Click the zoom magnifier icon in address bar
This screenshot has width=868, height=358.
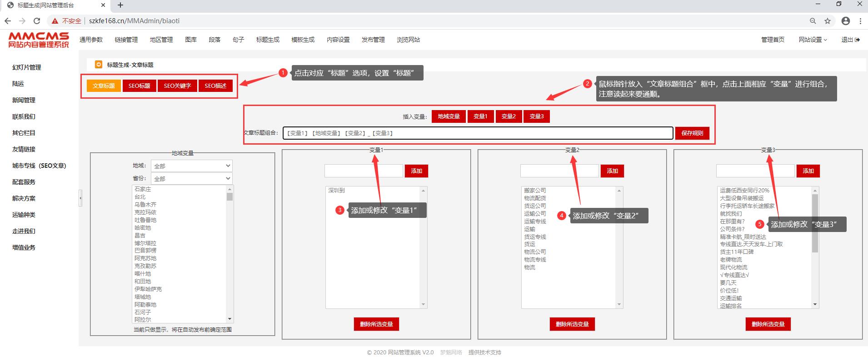813,21
